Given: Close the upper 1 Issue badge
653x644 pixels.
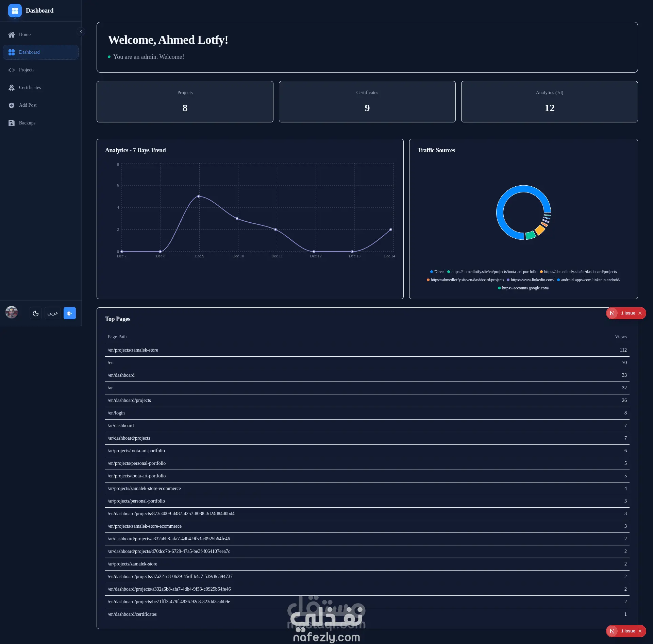Looking at the screenshot, I should (x=640, y=313).
